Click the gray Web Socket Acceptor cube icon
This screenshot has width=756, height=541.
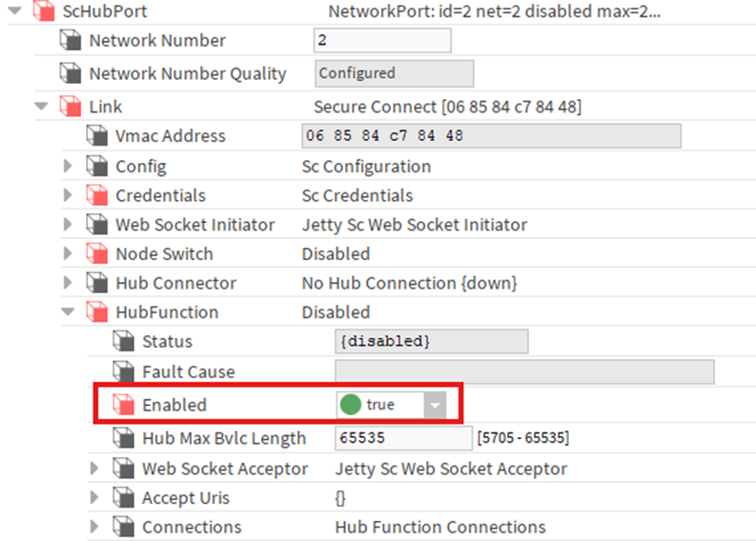click(123, 469)
